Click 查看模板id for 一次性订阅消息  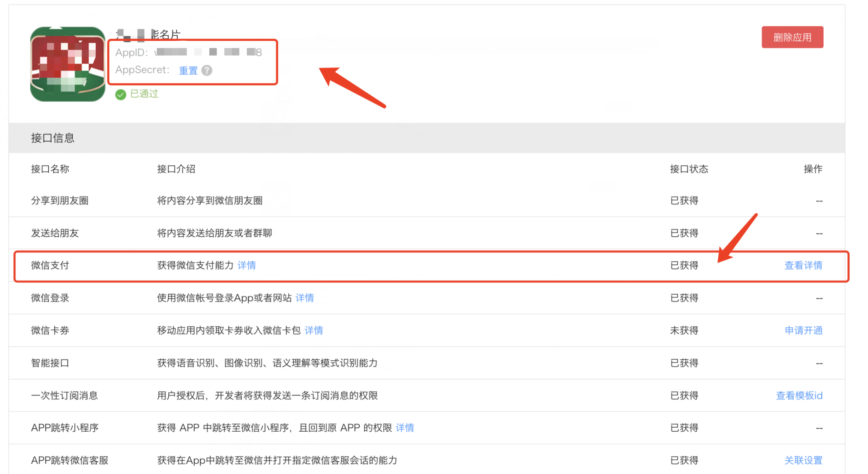(799, 396)
